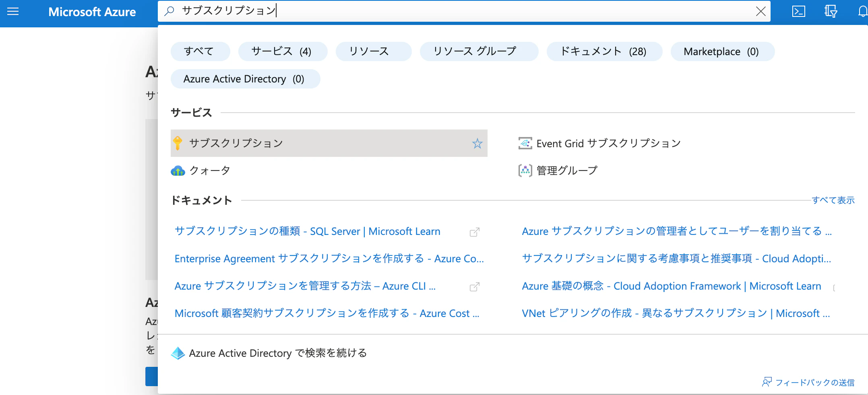
Task: Click the Azure Active Directory pyramid icon
Action: coord(178,353)
